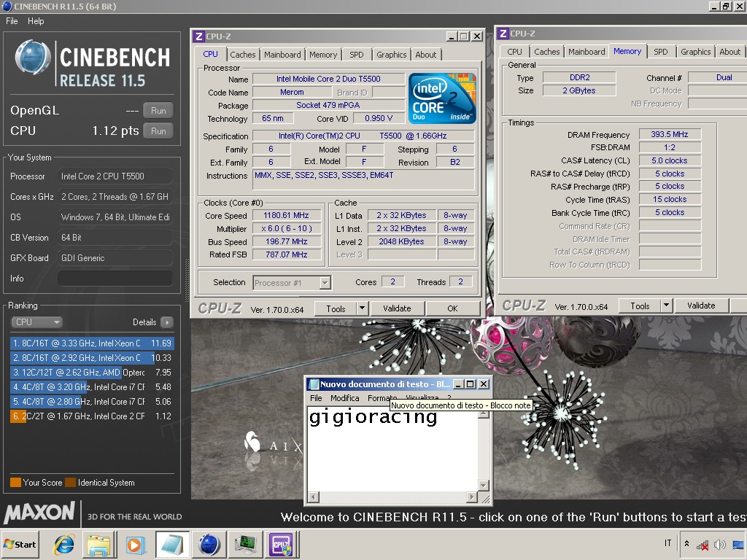This screenshot has height=560, width=747.
Task: Open the Tools dropdown arrow in front CPU-Z
Action: click(x=362, y=308)
